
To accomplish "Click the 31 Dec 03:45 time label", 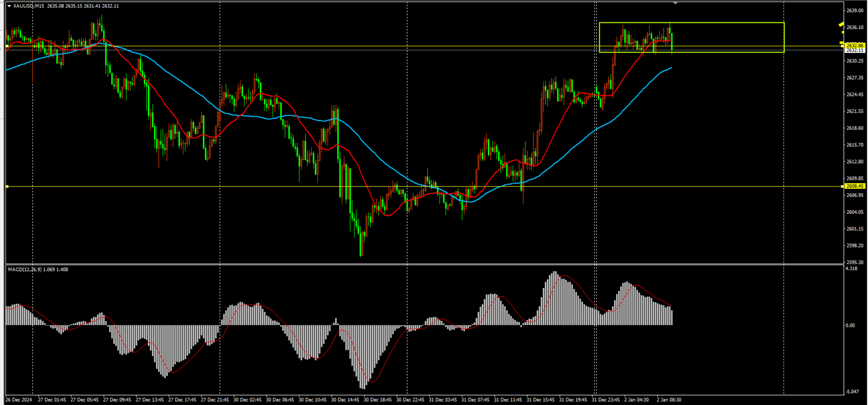I will coord(443,400).
